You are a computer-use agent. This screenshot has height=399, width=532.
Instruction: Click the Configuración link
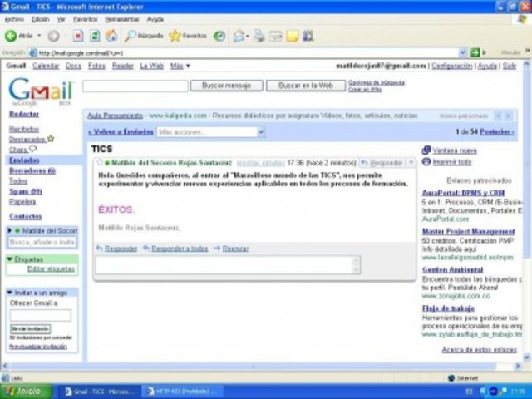452,66
